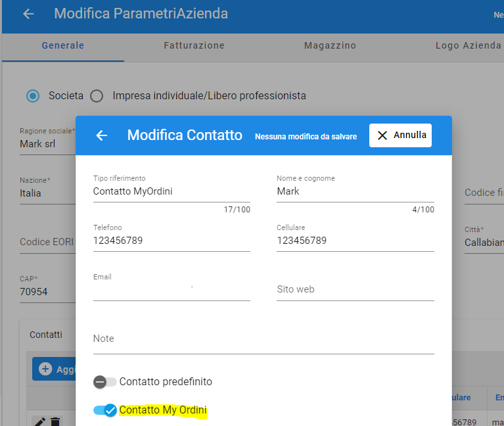Focus the Sito web field
This screenshot has width=504, height=426.
355,289
